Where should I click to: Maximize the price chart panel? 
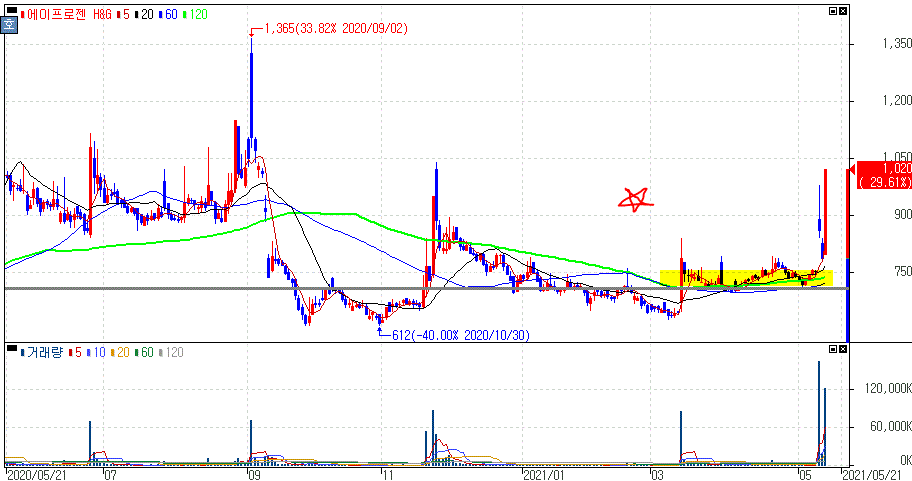coord(833,11)
